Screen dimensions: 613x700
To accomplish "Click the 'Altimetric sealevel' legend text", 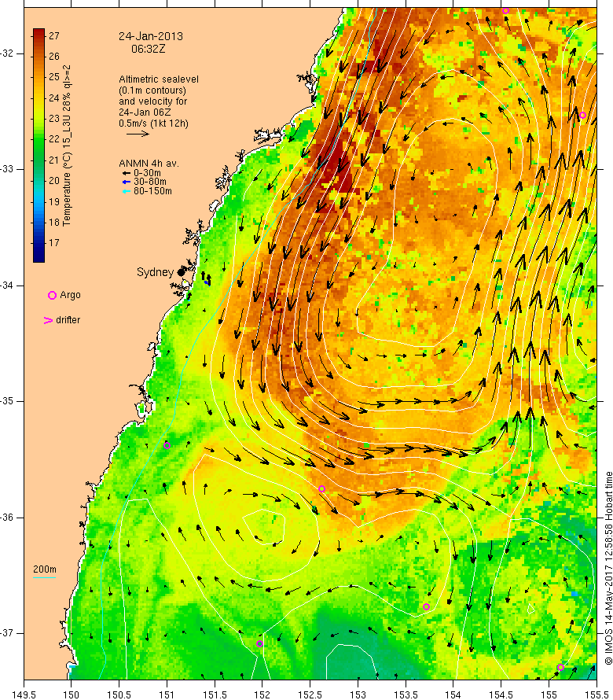I will pos(159,79).
